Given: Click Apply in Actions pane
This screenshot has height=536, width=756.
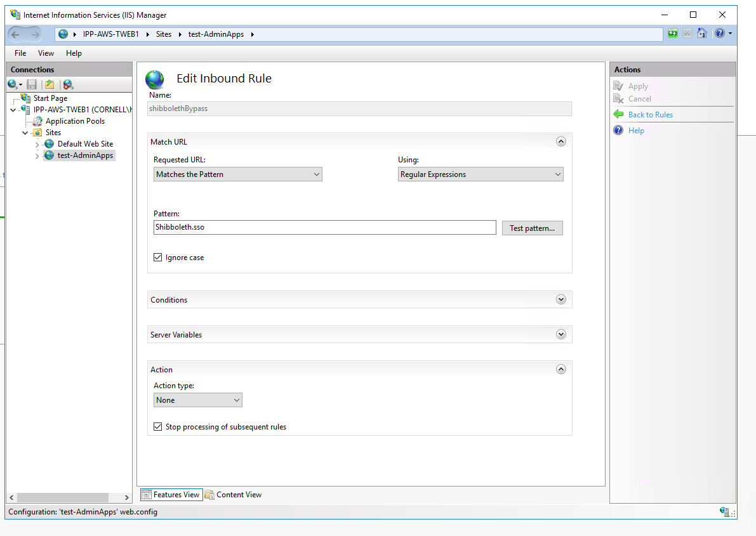Looking at the screenshot, I should [x=638, y=86].
